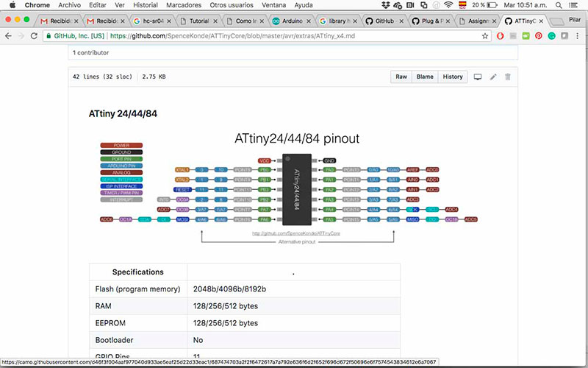The height and width of the screenshot is (368, 588).
Task: Open Dropbox in the menu bar
Action: point(385,5)
